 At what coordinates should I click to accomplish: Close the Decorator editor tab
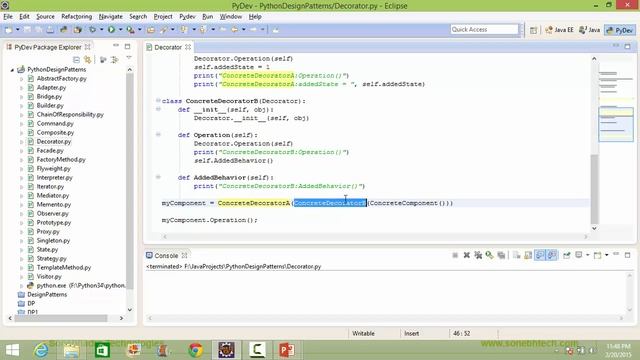click(188, 47)
